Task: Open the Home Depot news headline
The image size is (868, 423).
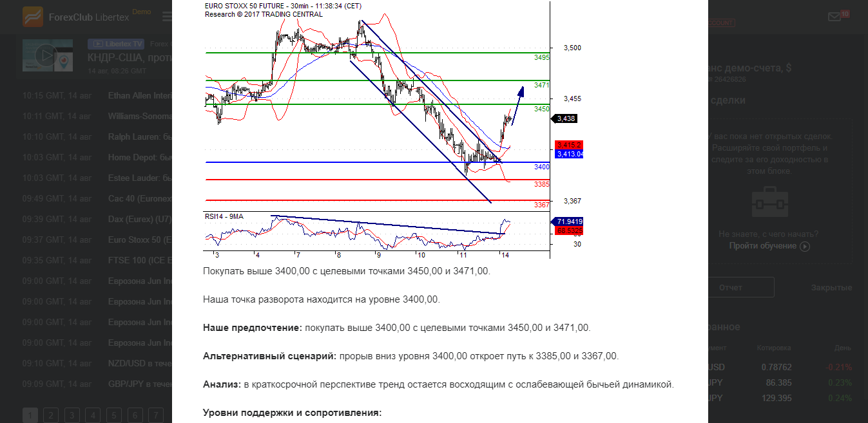Action: click(x=139, y=158)
